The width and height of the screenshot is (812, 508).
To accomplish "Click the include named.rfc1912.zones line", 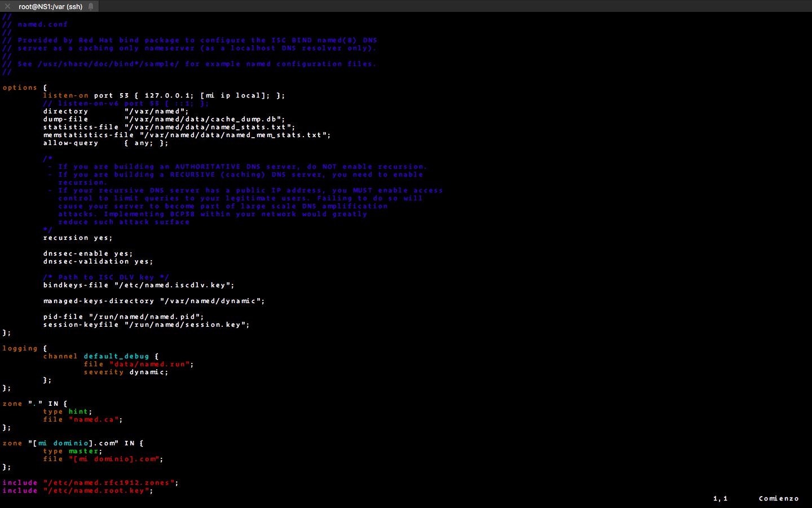I will tap(90, 483).
